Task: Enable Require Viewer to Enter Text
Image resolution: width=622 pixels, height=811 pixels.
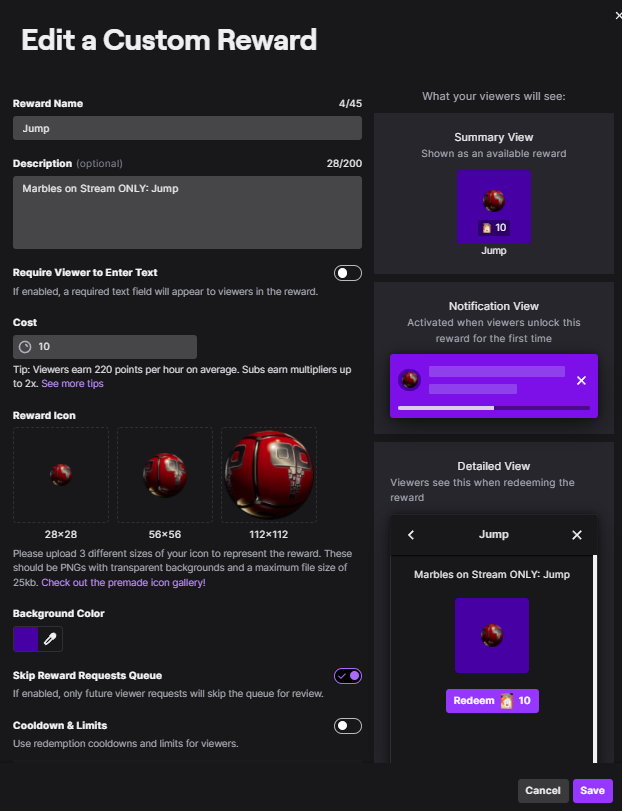Action: point(347,273)
